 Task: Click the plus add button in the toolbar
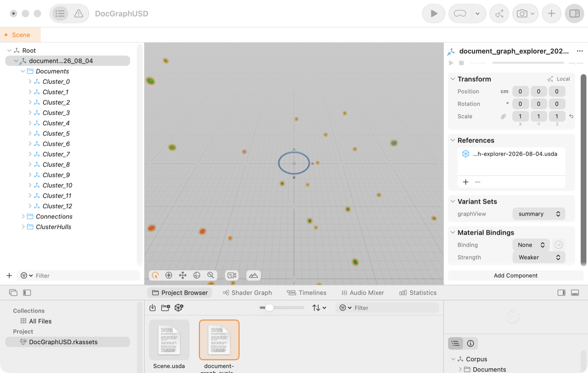[x=551, y=14]
